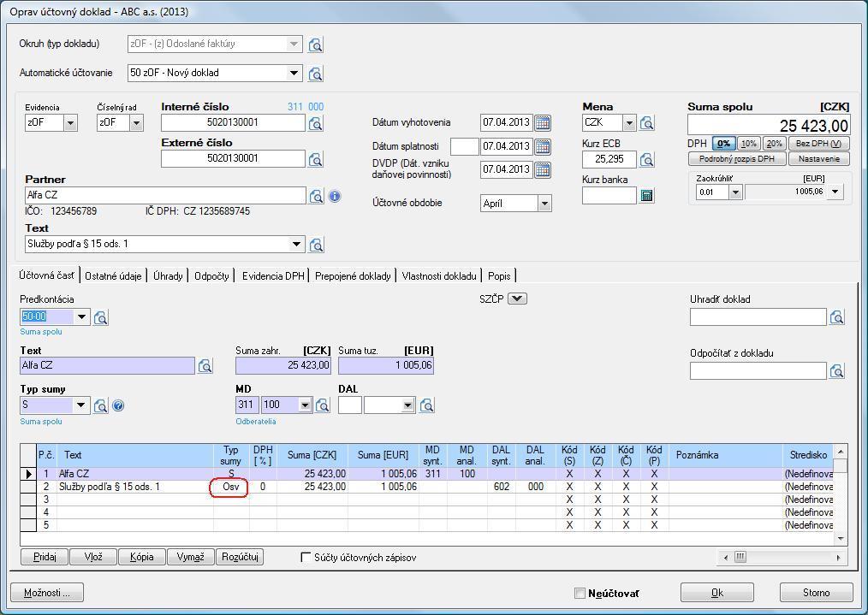
Task: Open lookup icon next to Partner field
Action: (x=316, y=196)
